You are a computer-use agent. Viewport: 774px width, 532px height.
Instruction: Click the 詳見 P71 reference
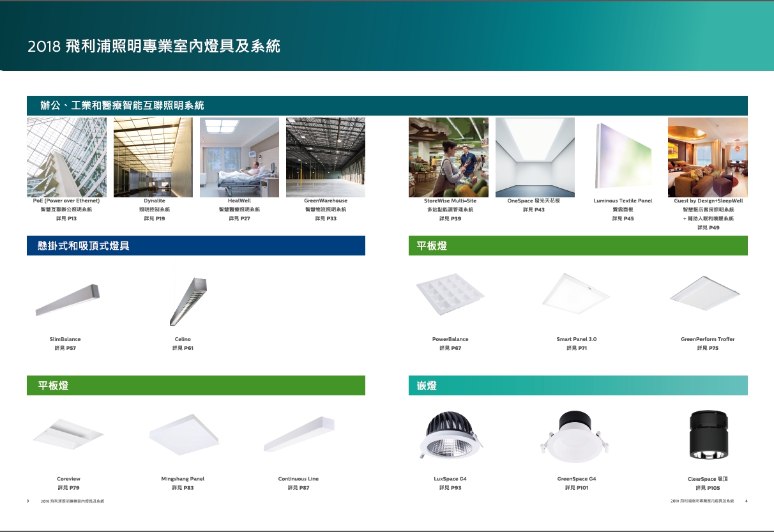[x=576, y=348]
